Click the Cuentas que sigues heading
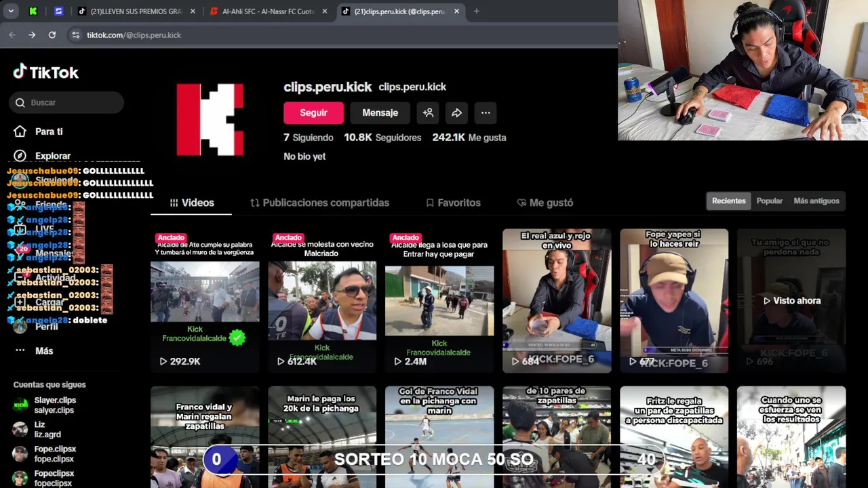This screenshot has height=488, width=868. [x=50, y=384]
